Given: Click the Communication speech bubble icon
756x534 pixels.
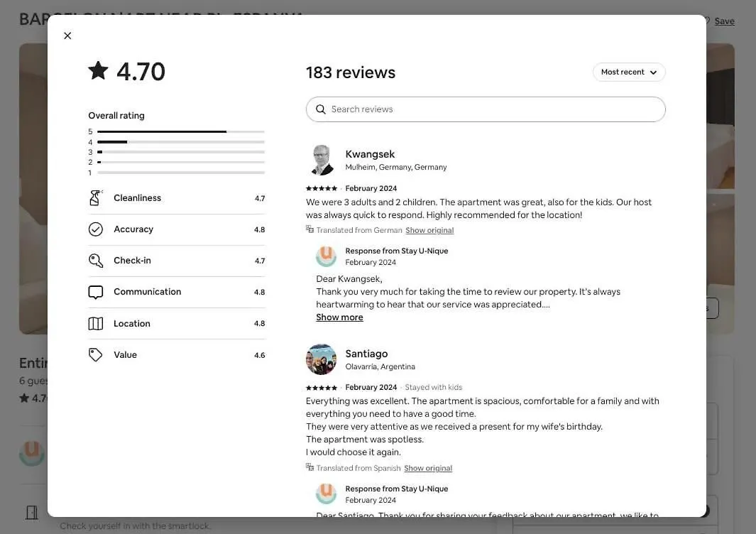Looking at the screenshot, I should [95, 292].
